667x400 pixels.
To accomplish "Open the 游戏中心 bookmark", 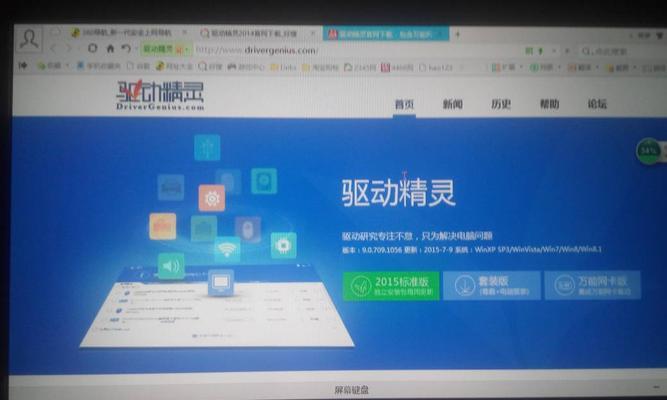I will point(246,67).
